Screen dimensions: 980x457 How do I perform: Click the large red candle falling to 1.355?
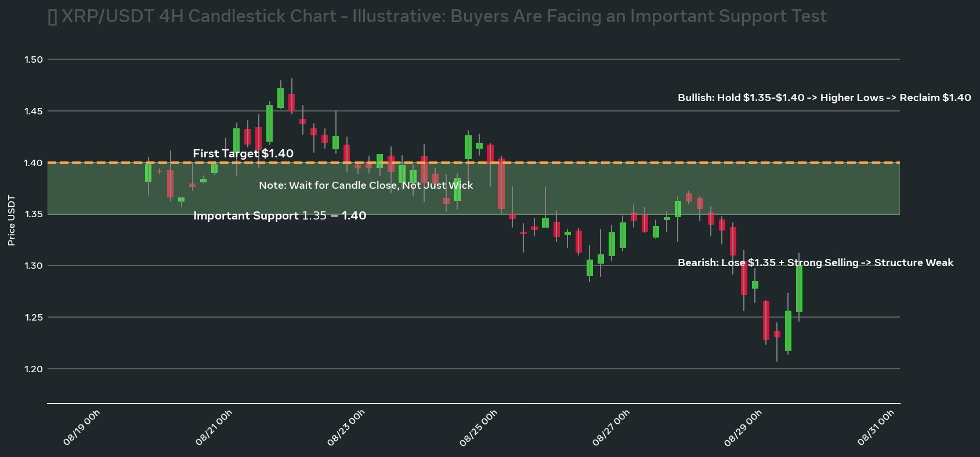[x=501, y=184]
